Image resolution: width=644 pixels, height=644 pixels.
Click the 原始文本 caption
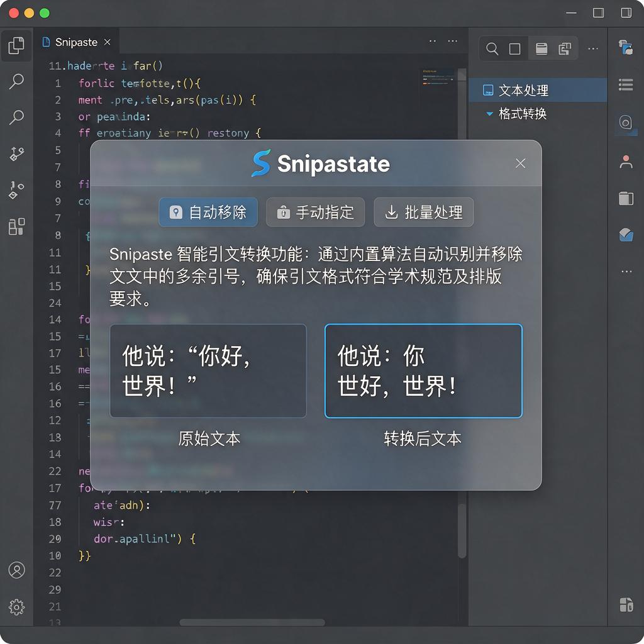(209, 438)
